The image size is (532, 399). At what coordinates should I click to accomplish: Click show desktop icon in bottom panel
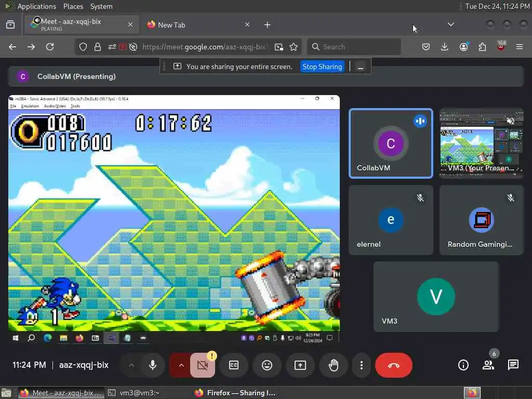pos(6,393)
